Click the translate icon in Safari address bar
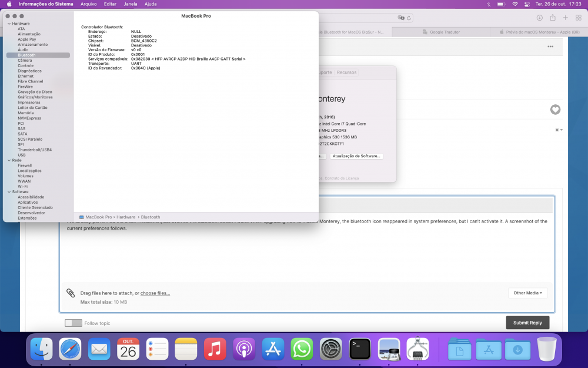 coord(401,18)
